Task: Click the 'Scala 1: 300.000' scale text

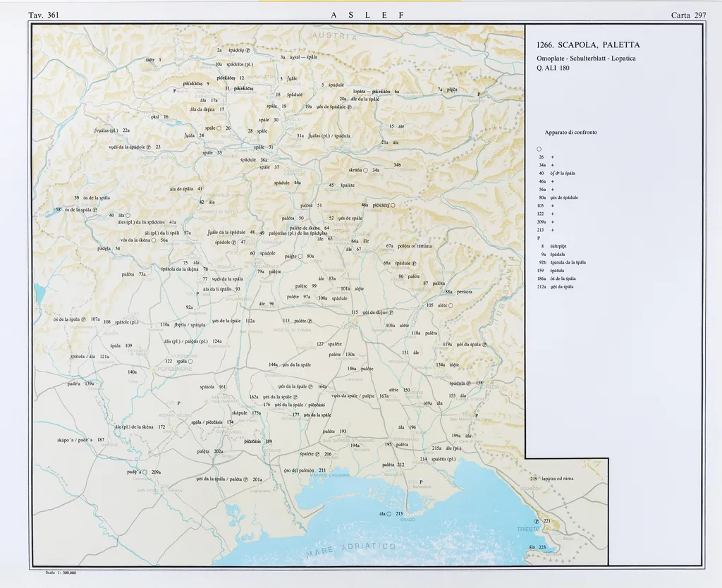Action: pos(60,572)
